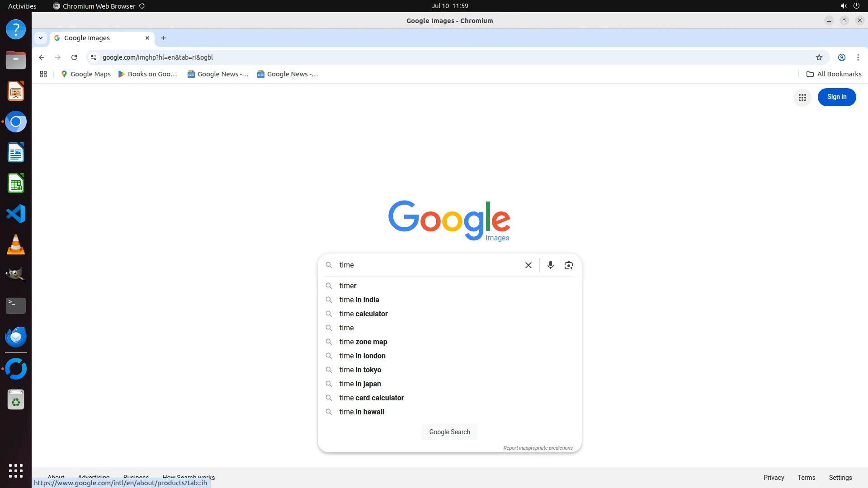Click the Sign in button

(x=836, y=97)
